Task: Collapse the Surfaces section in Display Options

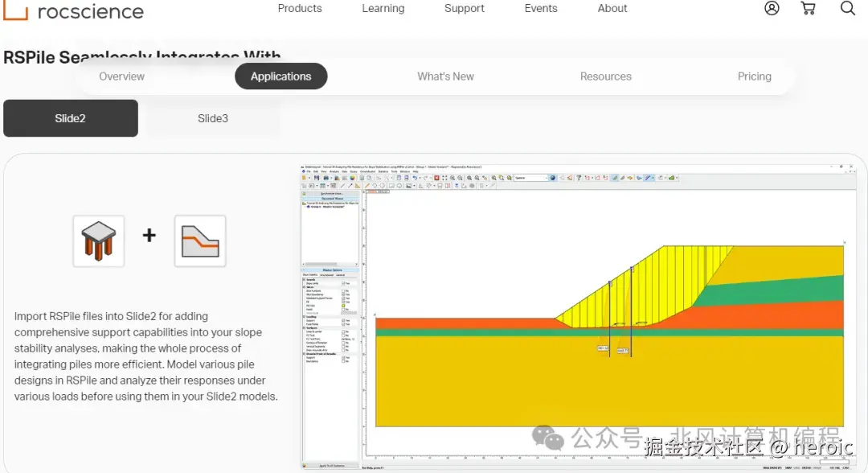Action: pos(304,328)
